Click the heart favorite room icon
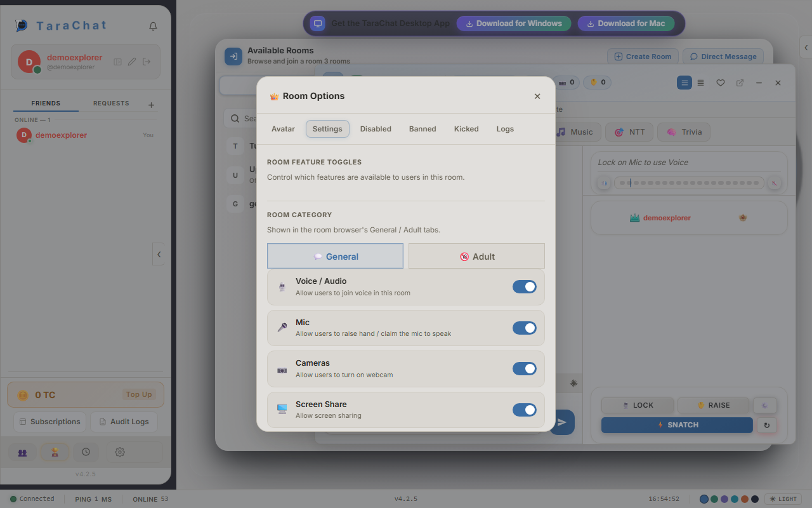Image resolution: width=812 pixels, height=508 pixels. pyautogui.click(x=721, y=83)
